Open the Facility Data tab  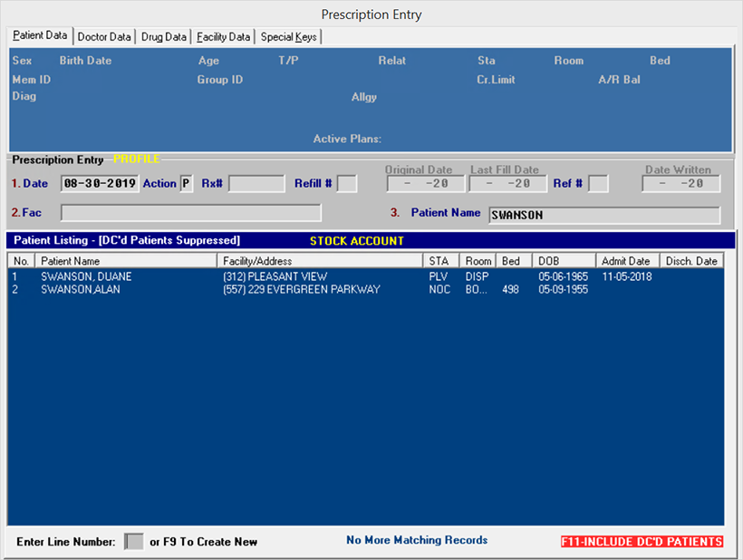pyautogui.click(x=224, y=37)
